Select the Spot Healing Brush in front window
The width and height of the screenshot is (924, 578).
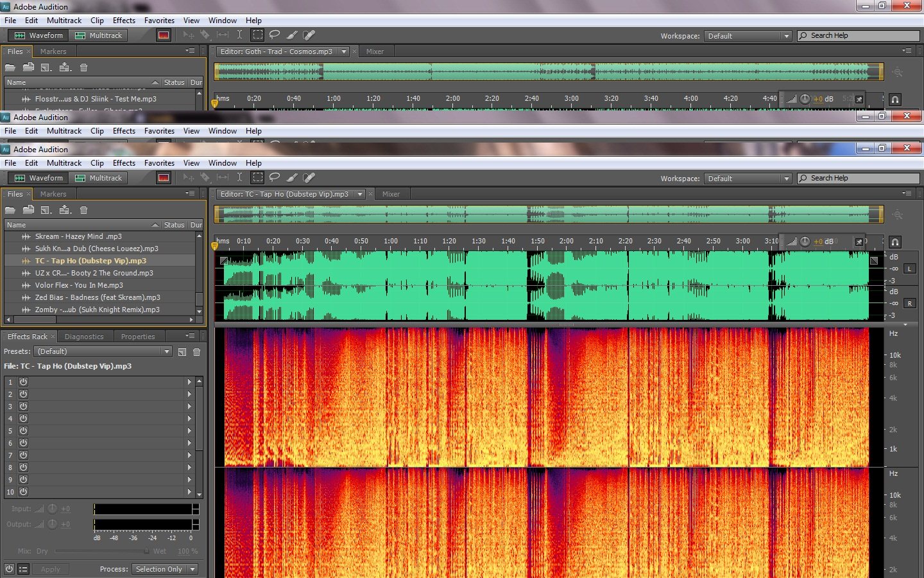coord(309,178)
